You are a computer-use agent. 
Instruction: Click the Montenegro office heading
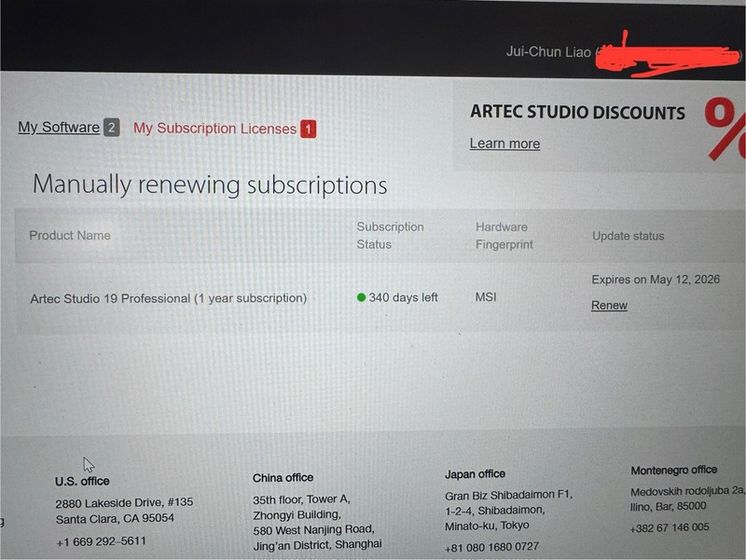point(674,471)
